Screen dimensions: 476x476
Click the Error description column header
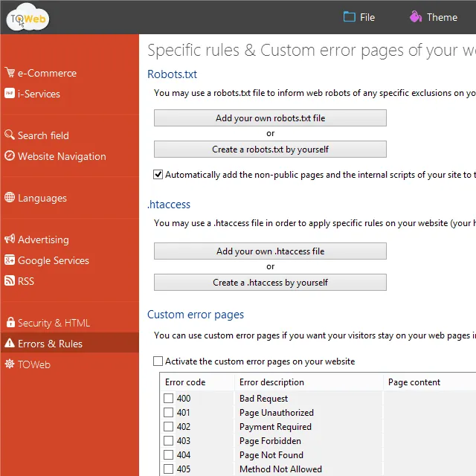coord(271,382)
